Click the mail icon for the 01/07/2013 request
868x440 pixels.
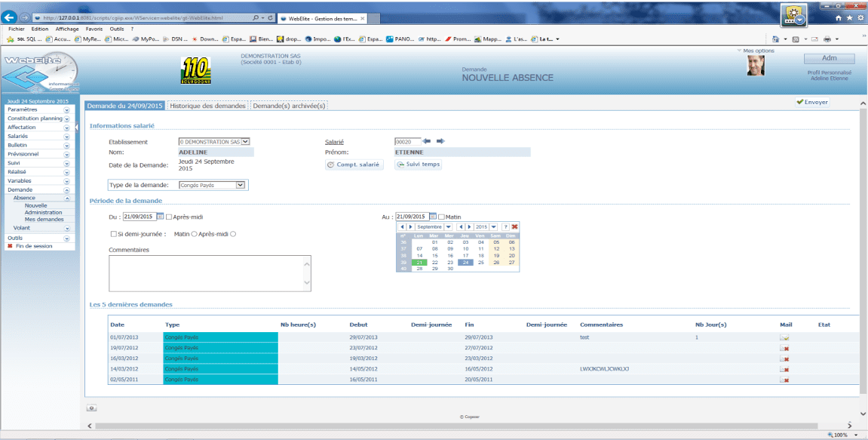point(784,337)
